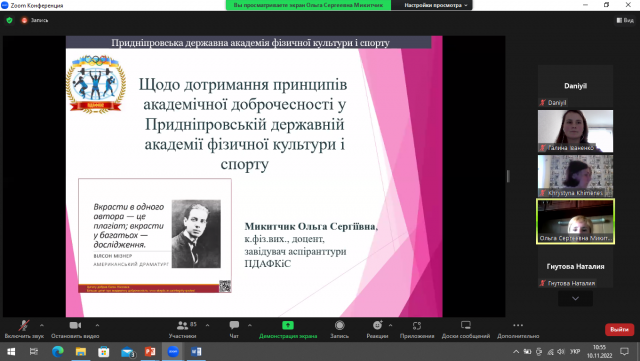Click the red Выйти leave button

[x=619, y=329]
